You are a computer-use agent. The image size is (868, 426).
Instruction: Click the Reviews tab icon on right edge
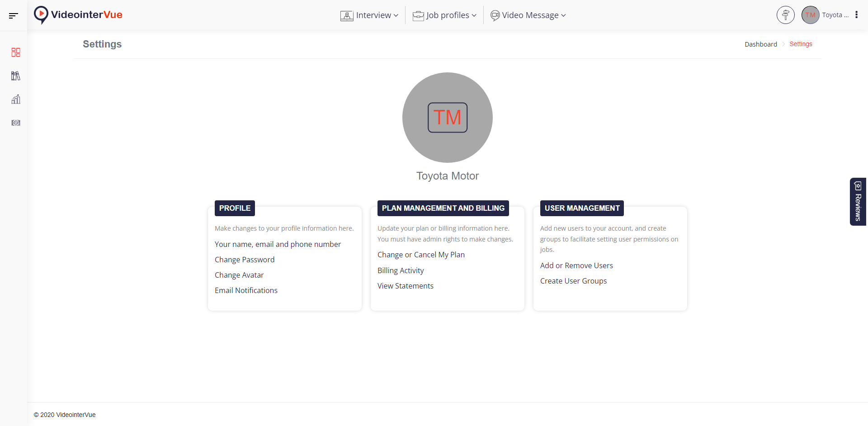point(858,186)
